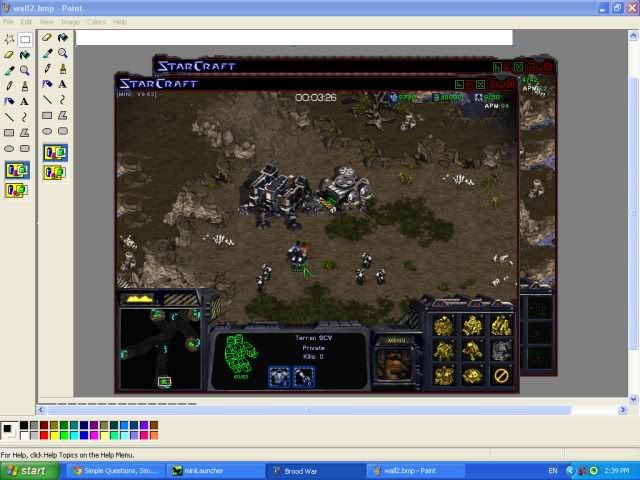
Task: Select the rectangular Select tool
Action: [x=25, y=39]
